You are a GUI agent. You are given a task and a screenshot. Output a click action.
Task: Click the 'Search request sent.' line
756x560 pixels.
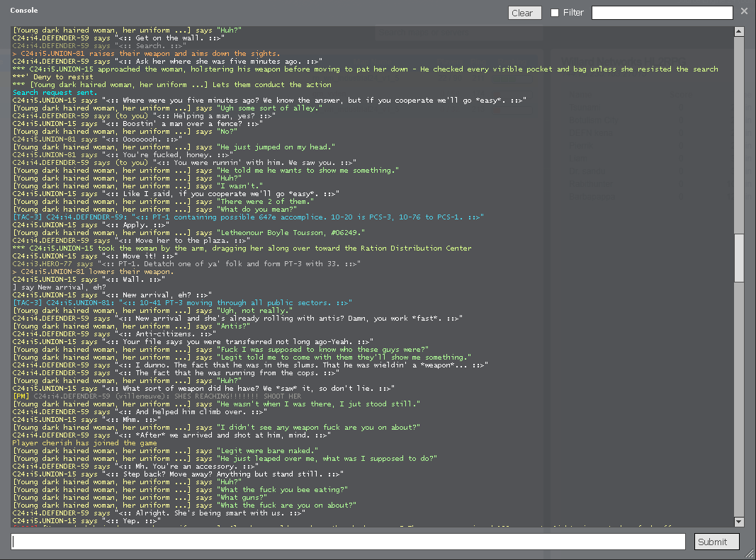tap(55, 93)
